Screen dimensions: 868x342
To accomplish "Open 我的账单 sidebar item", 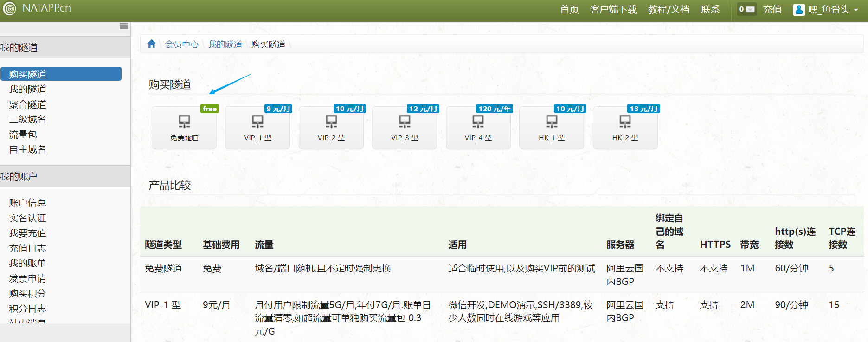I will [27, 263].
